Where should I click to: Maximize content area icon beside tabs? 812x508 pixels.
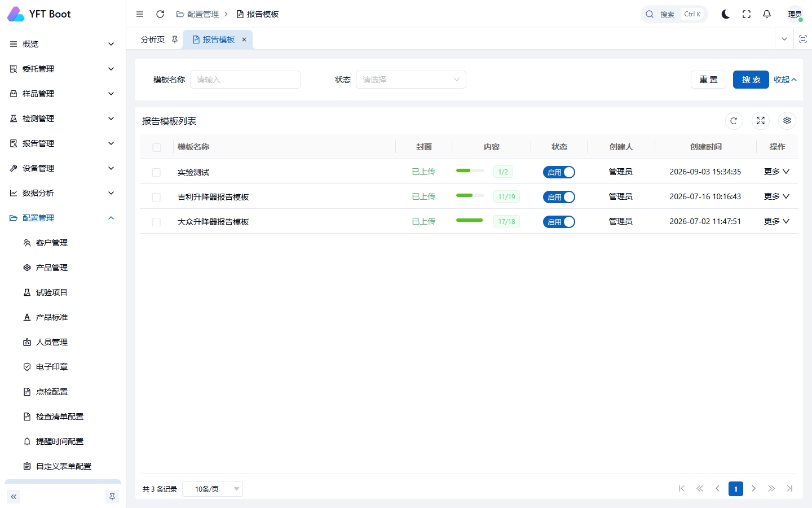[x=803, y=39]
